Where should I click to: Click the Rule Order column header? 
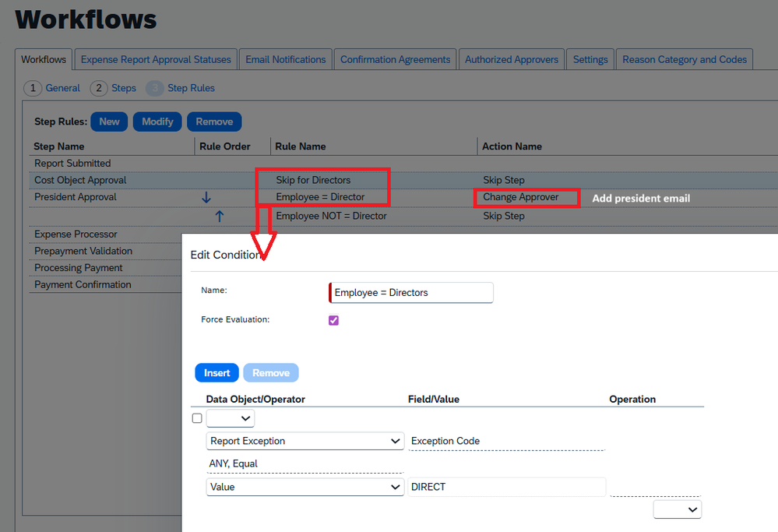[225, 146]
